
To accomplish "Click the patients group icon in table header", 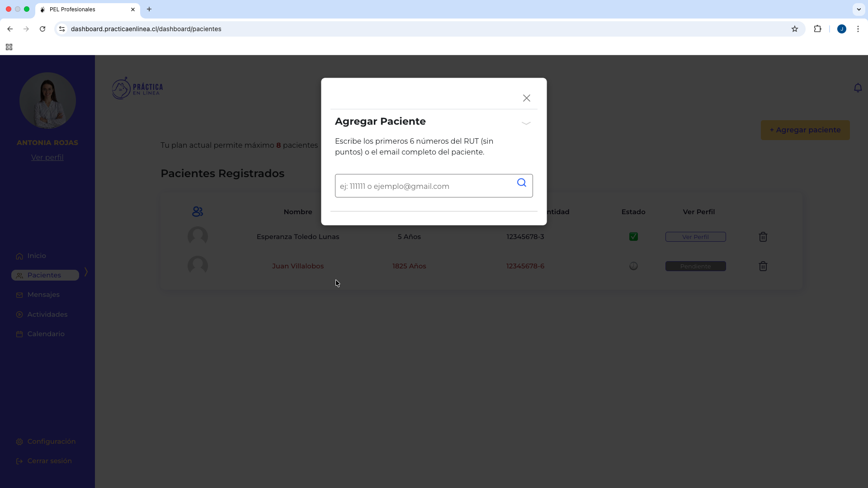I will point(198,211).
